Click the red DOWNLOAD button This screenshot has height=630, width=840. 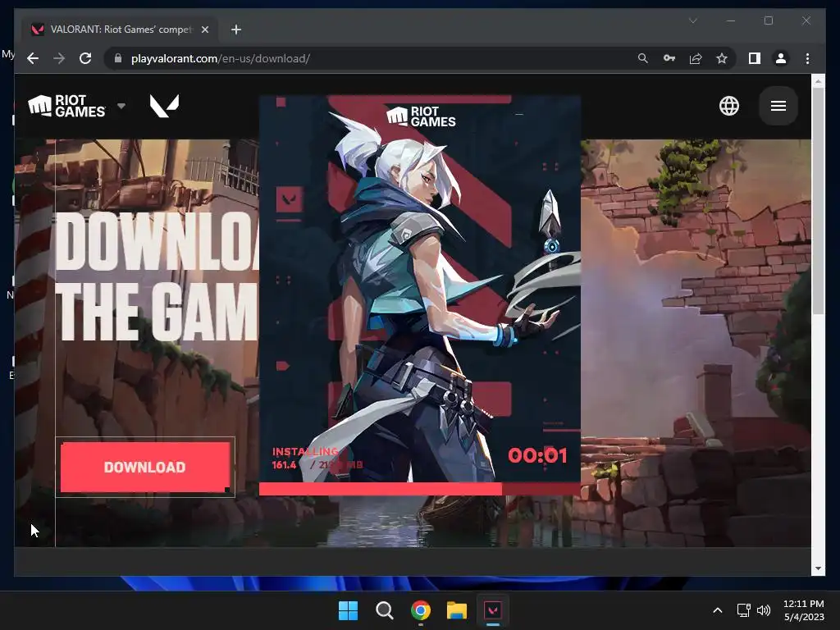click(x=145, y=467)
